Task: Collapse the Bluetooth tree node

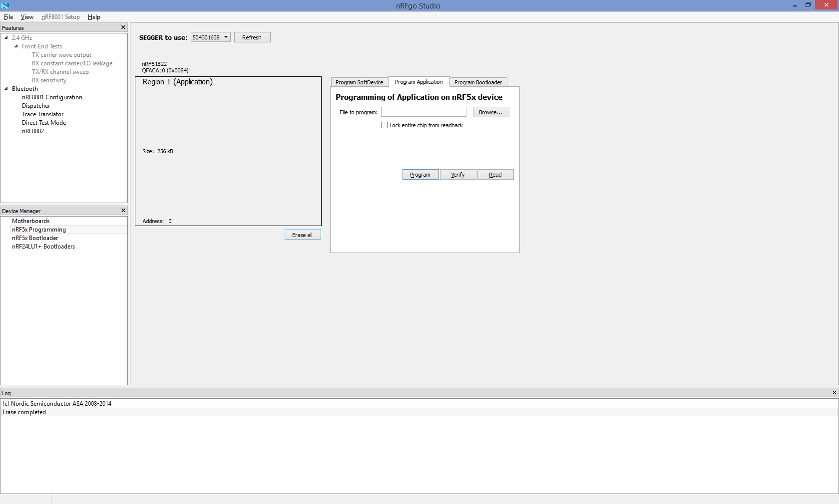Action: [x=6, y=89]
